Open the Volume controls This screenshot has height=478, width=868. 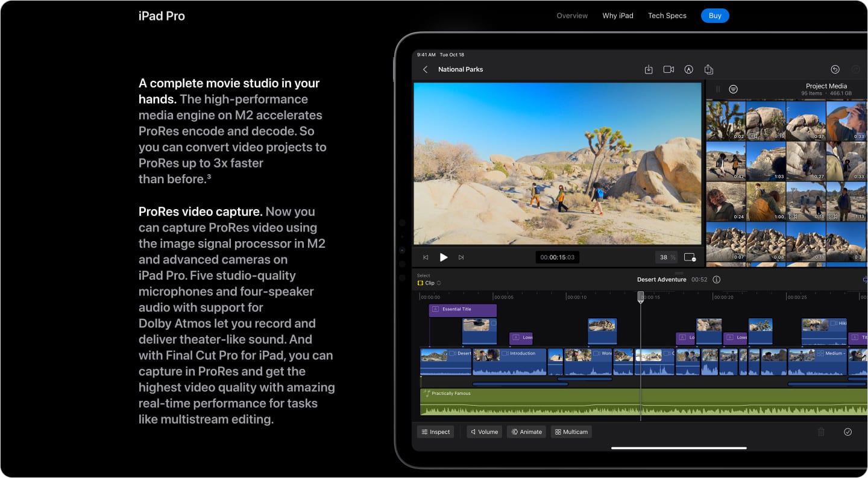[x=484, y=432]
